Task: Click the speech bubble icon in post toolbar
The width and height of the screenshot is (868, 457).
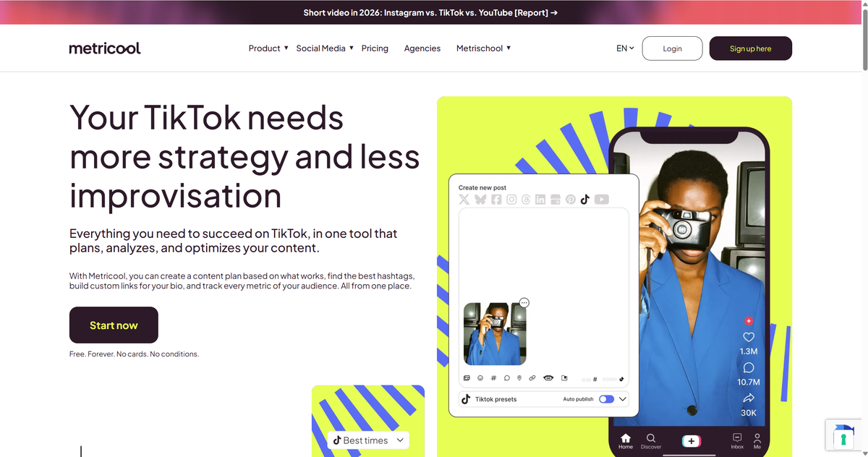Action: 506,378
